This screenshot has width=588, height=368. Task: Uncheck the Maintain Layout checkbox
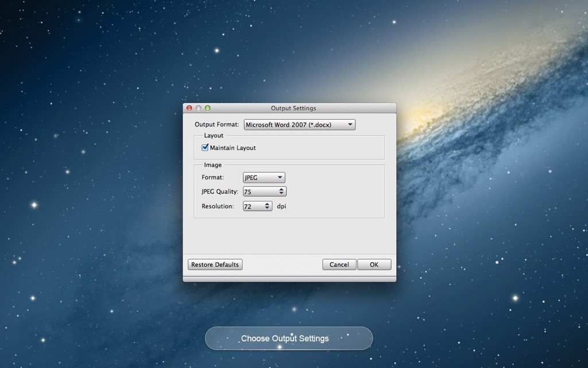(x=205, y=147)
